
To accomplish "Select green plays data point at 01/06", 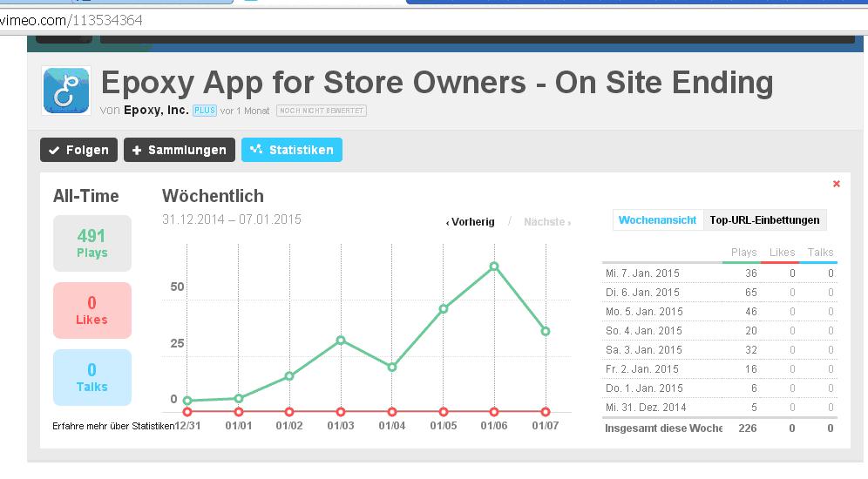I will [494, 266].
